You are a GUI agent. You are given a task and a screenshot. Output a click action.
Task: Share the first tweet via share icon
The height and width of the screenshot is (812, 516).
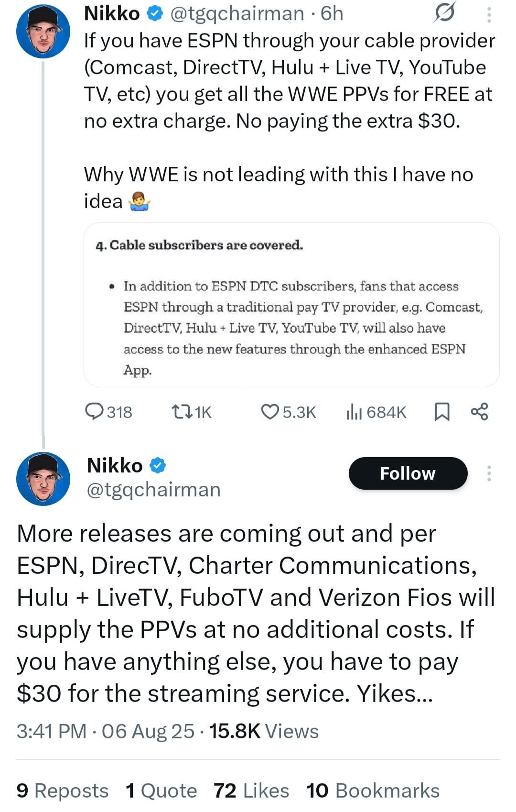[480, 412]
